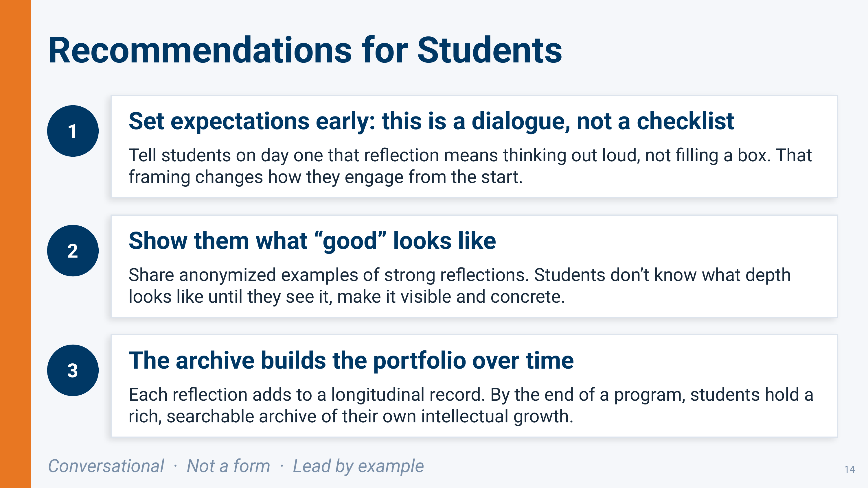
Task: Click the Not a form footer phrase
Action: coord(229,466)
